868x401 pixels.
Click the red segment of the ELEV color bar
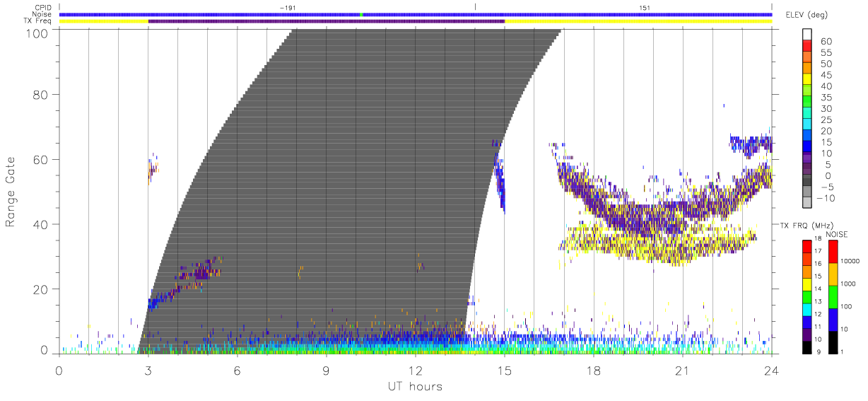807,46
